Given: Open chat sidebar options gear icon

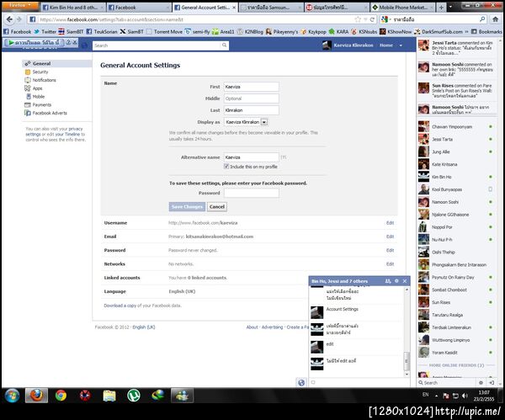Looking at the screenshot, I should (481, 383).
